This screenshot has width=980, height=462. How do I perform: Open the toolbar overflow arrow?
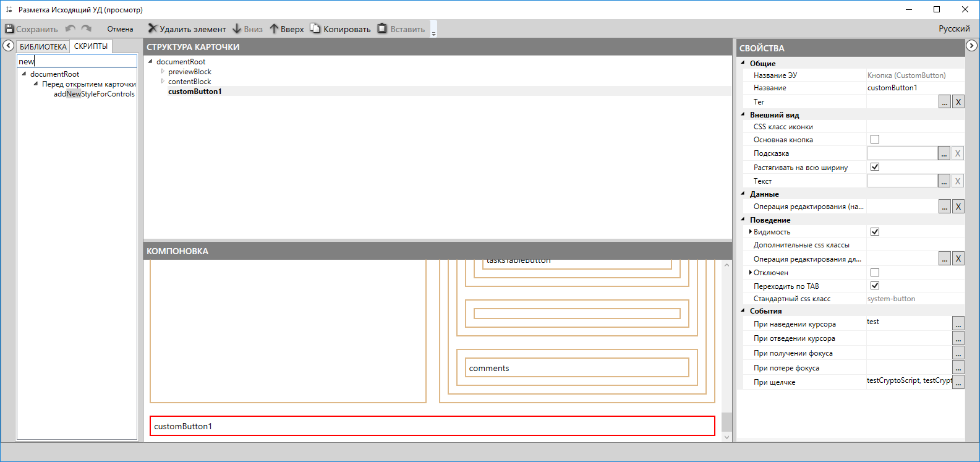(433, 30)
